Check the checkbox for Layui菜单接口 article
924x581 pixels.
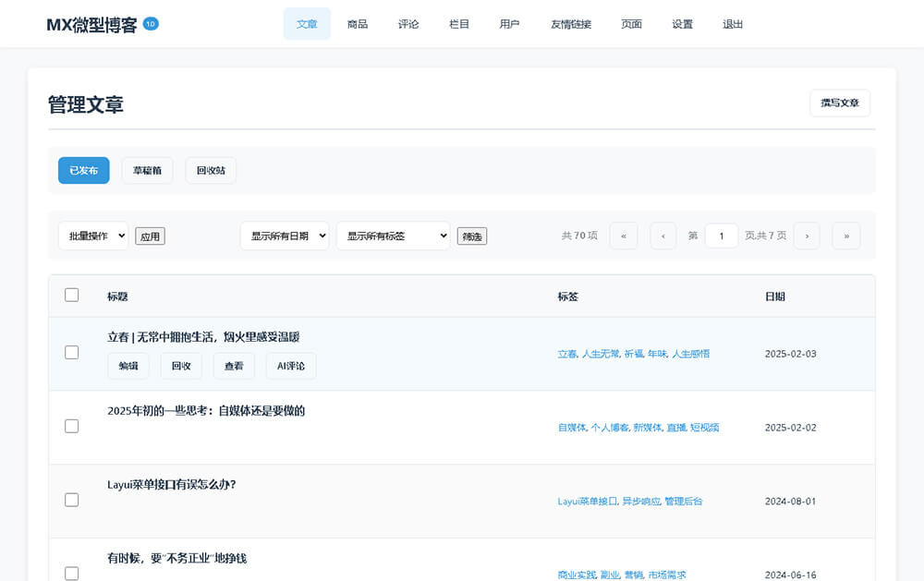click(71, 499)
